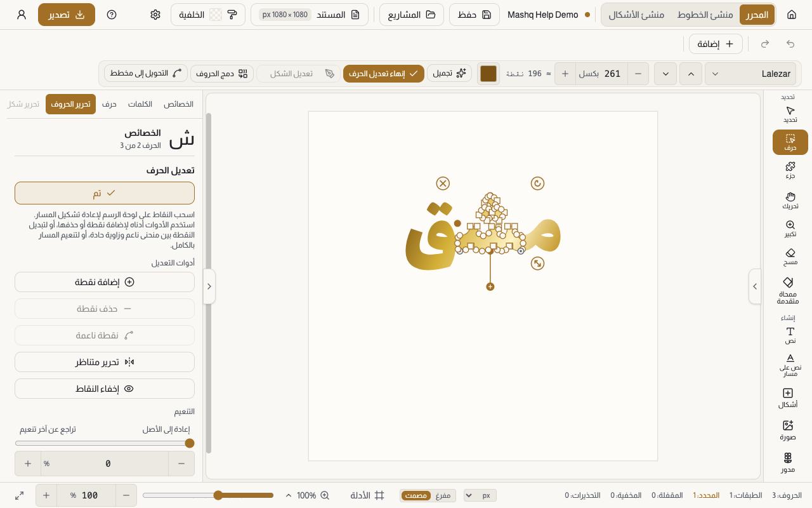Open the brown fill color swatch

[x=488, y=74]
